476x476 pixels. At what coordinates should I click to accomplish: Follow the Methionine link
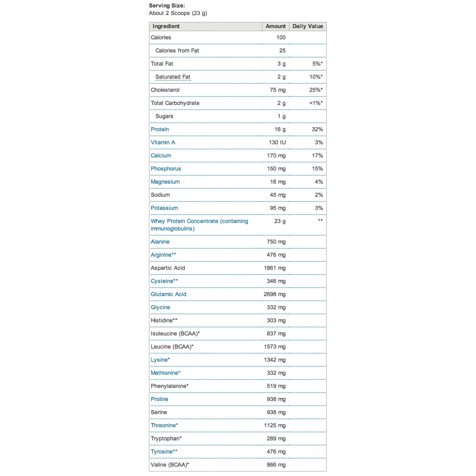(164, 373)
